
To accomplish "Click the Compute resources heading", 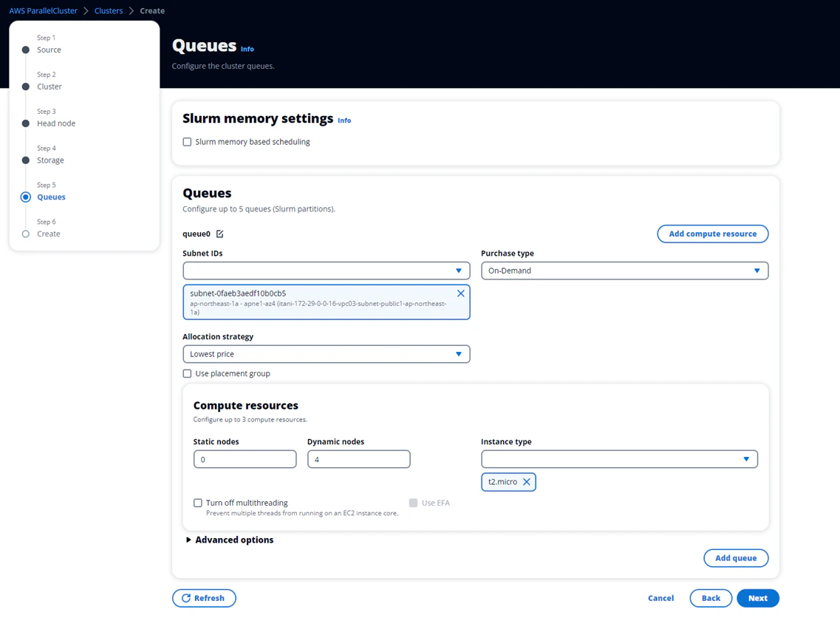I will click(x=246, y=406).
